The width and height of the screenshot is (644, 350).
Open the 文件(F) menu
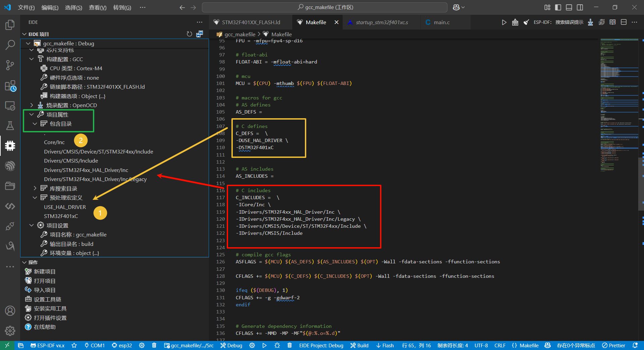pyautogui.click(x=26, y=7)
